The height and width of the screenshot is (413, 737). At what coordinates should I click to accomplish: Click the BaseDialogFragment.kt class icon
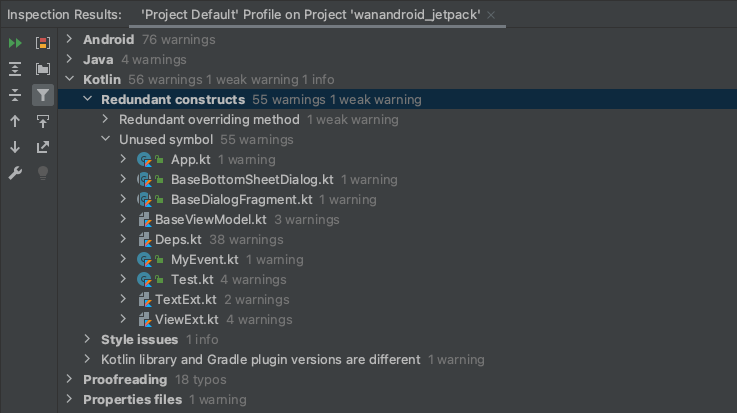[x=144, y=200]
